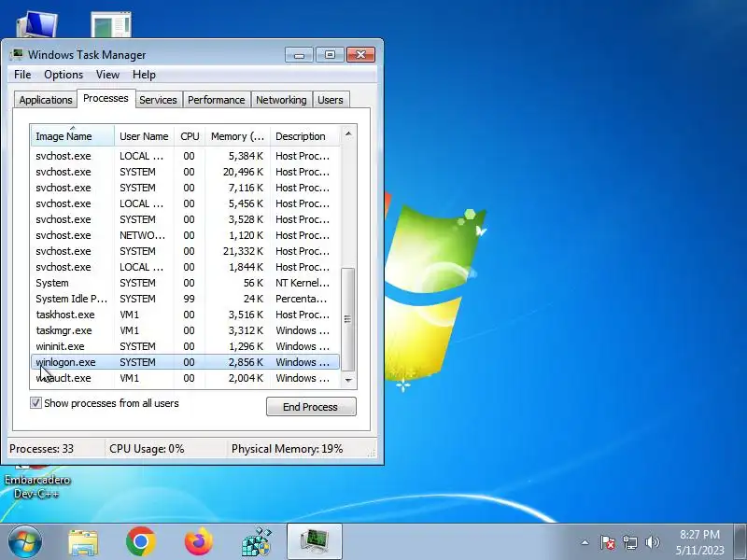Select svchost.exe using 1,844 K
This screenshot has height=560, width=747.
[185, 267]
